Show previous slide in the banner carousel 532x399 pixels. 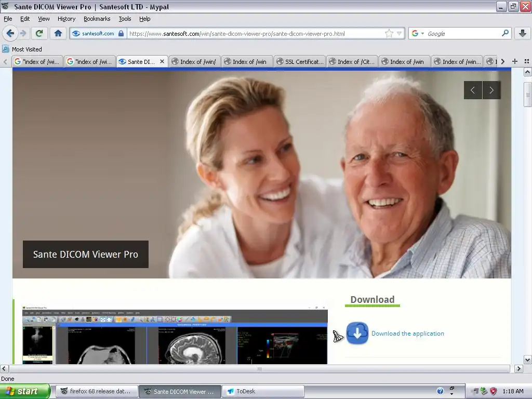coord(473,90)
